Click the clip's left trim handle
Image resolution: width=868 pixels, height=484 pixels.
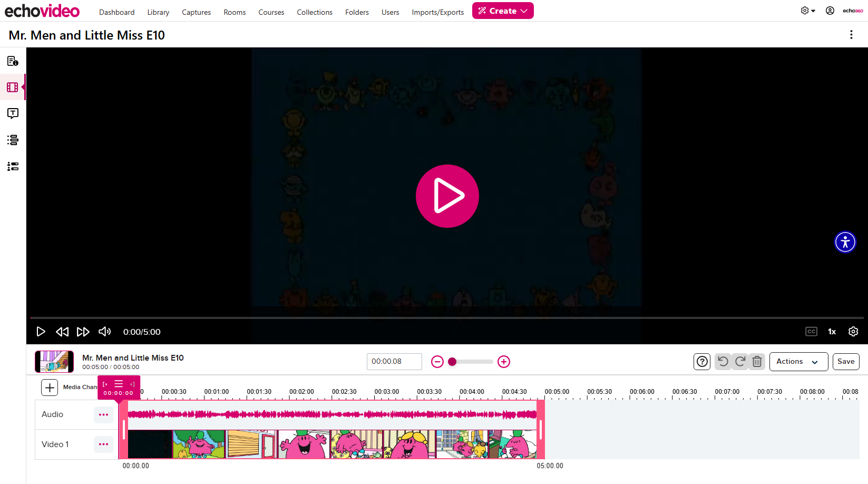point(123,430)
